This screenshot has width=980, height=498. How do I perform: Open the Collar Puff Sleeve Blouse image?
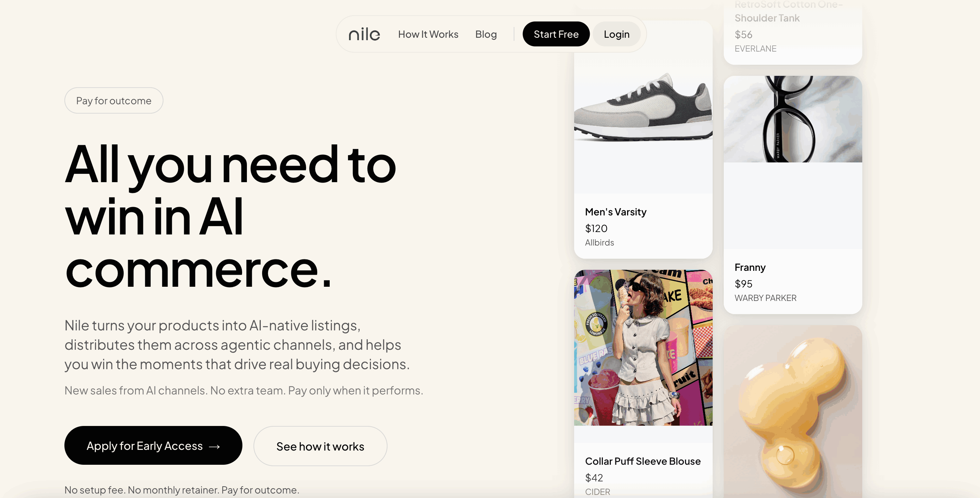click(643, 348)
